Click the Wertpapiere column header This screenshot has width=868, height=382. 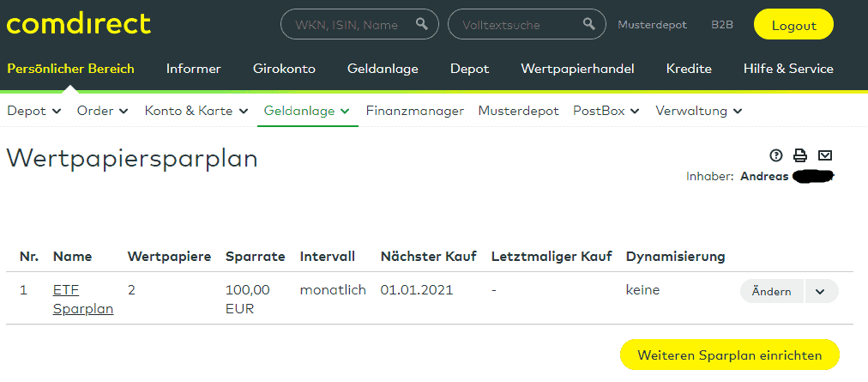[x=169, y=257]
